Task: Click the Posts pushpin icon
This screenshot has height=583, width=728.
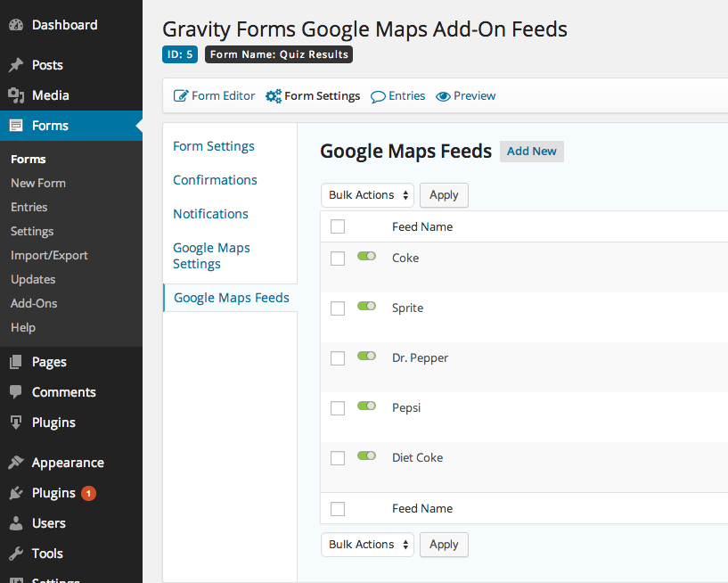Action: point(16,65)
